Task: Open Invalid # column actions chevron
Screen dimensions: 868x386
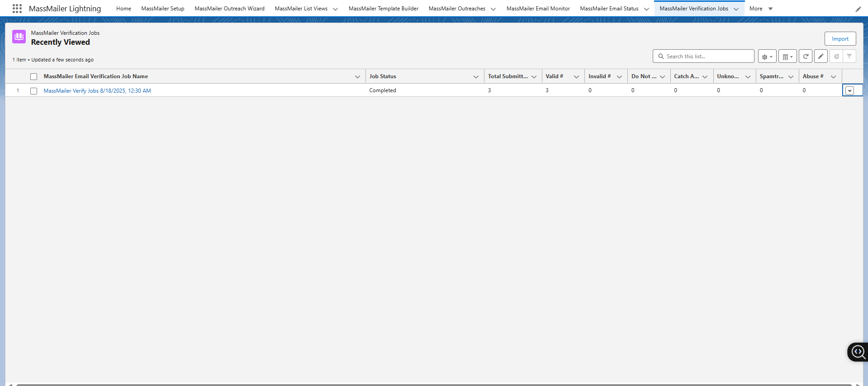Action: point(619,77)
